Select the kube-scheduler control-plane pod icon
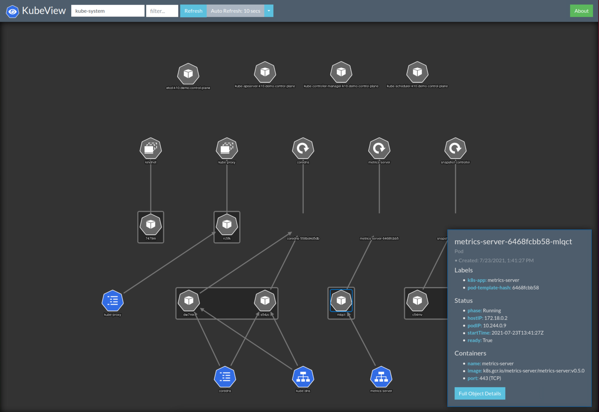 [x=417, y=72]
